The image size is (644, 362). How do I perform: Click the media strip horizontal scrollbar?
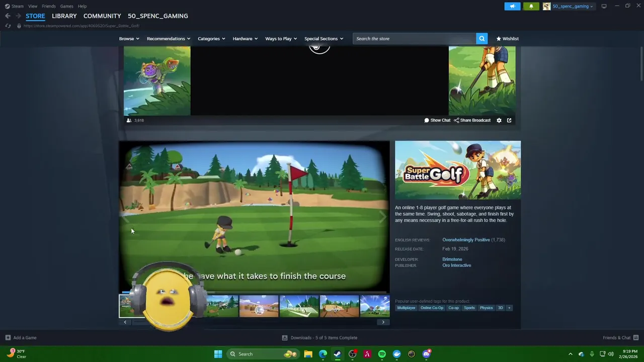click(254, 322)
